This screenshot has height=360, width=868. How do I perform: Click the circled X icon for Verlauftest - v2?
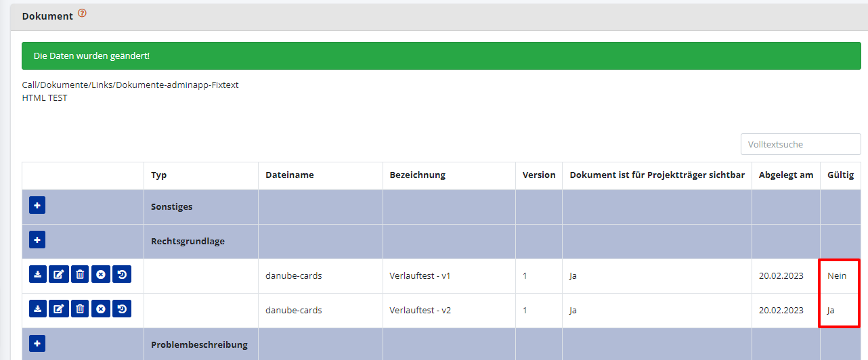(101, 309)
